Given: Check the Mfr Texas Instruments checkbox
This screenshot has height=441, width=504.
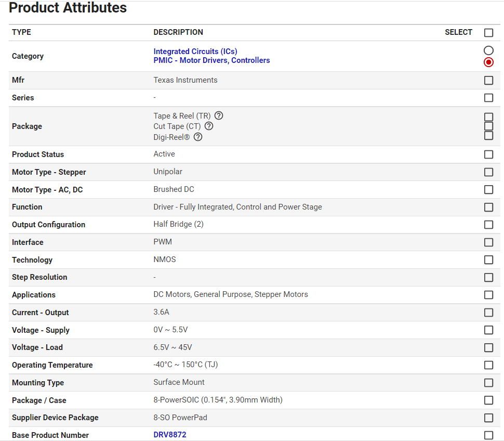Looking at the screenshot, I should tap(488, 81).
